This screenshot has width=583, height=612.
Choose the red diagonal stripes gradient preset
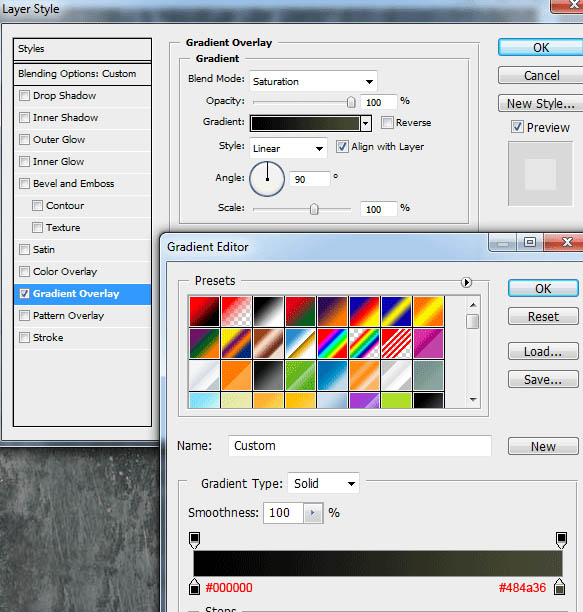(x=396, y=343)
